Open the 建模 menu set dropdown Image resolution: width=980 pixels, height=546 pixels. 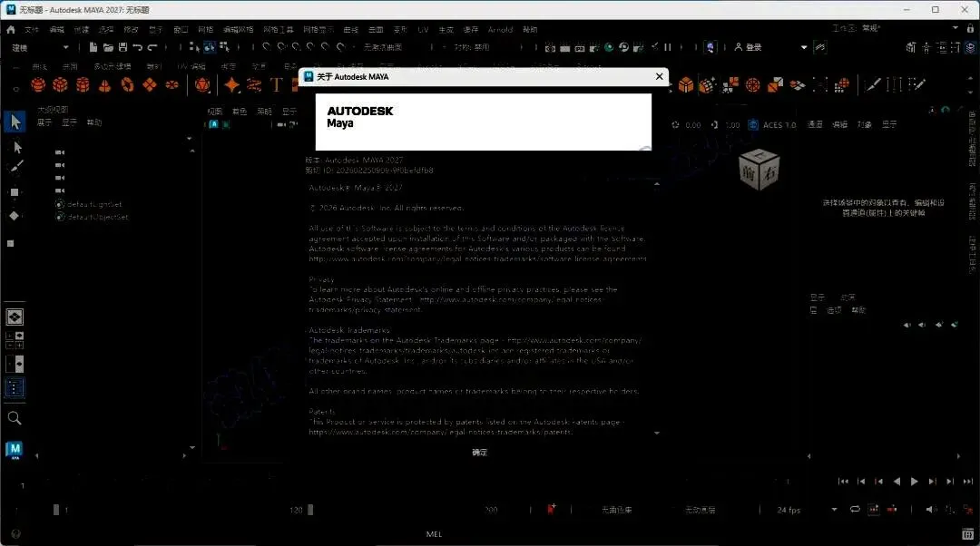pos(40,47)
